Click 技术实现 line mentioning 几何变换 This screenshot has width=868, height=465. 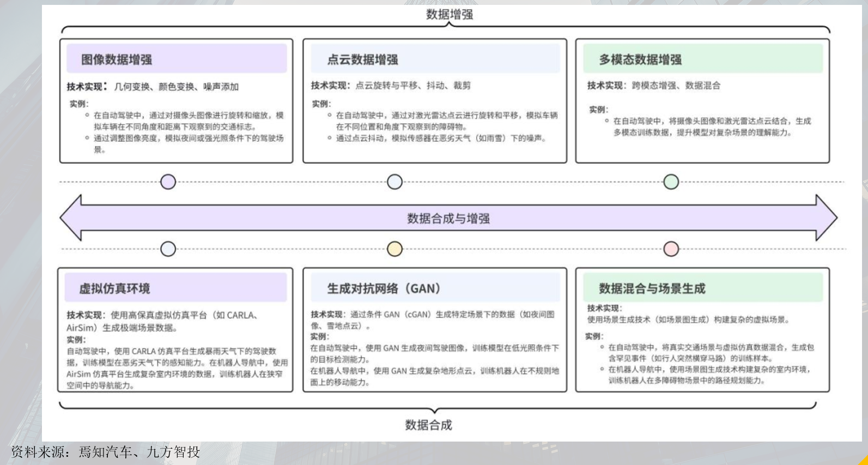pos(153,87)
